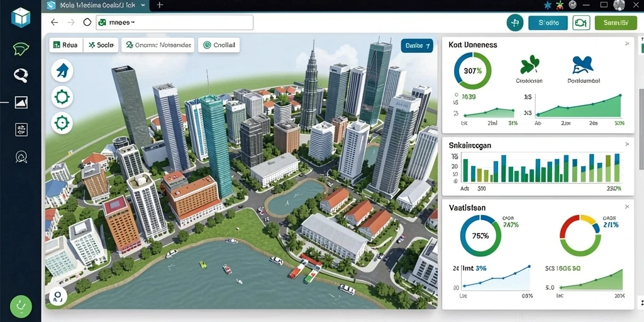The height and width of the screenshot is (322, 644).
Task: Close the Snkaincogan chart panel
Action: (627, 144)
